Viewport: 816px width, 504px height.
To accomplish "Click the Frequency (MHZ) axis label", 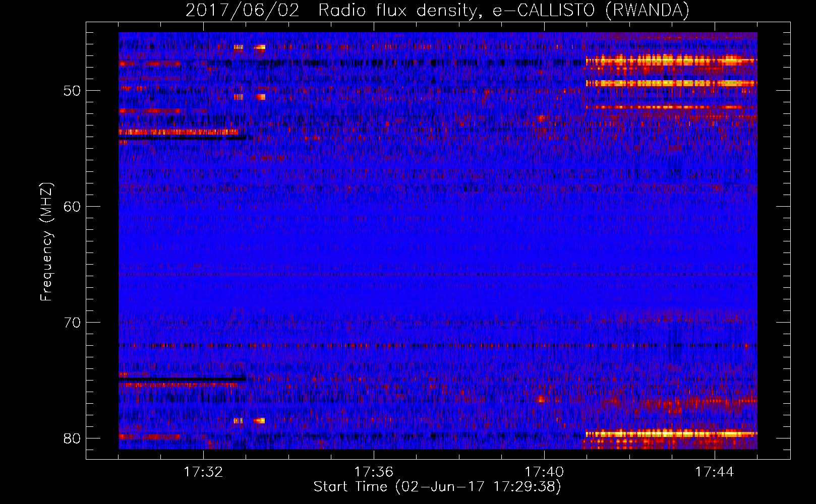I will 46,242.
